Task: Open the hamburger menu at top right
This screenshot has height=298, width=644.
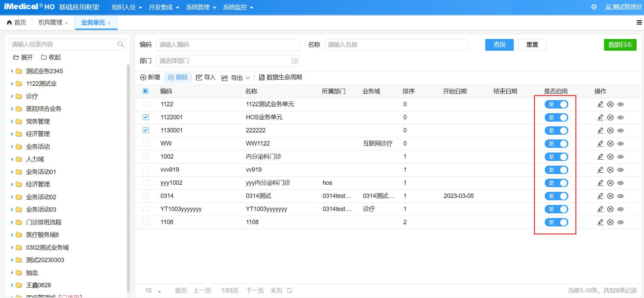Action: pos(639,23)
